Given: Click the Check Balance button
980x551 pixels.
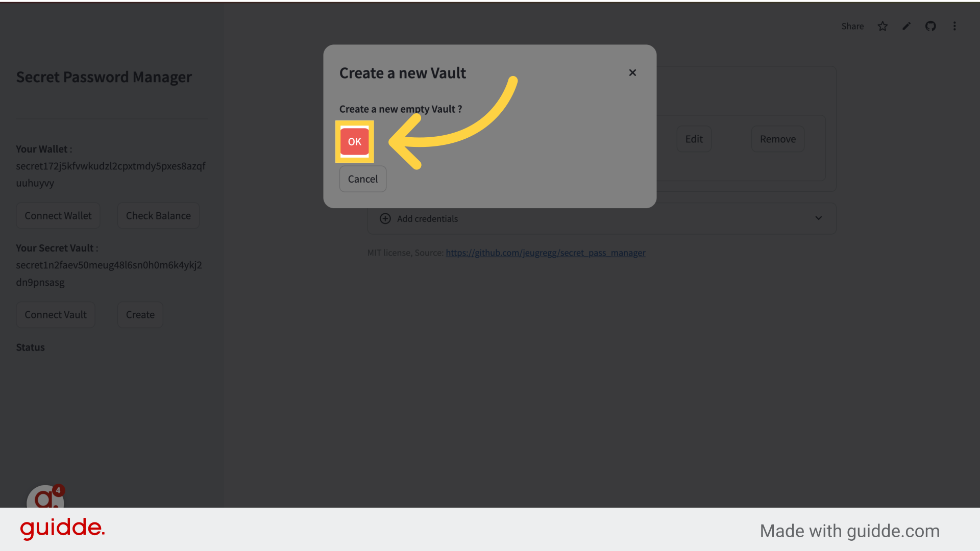Looking at the screenshot, I should pos(158,215).
